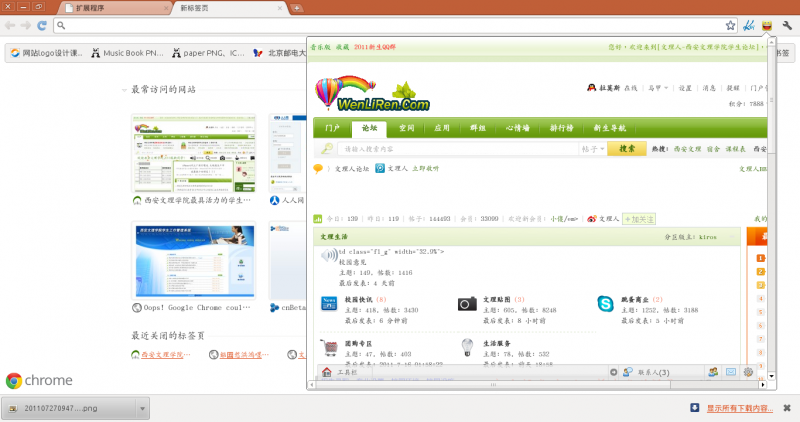Viewport: 800px width, 422px height.
Task: Open the gear settings icon in bottom toolbar
Action: tap(748, 372)
